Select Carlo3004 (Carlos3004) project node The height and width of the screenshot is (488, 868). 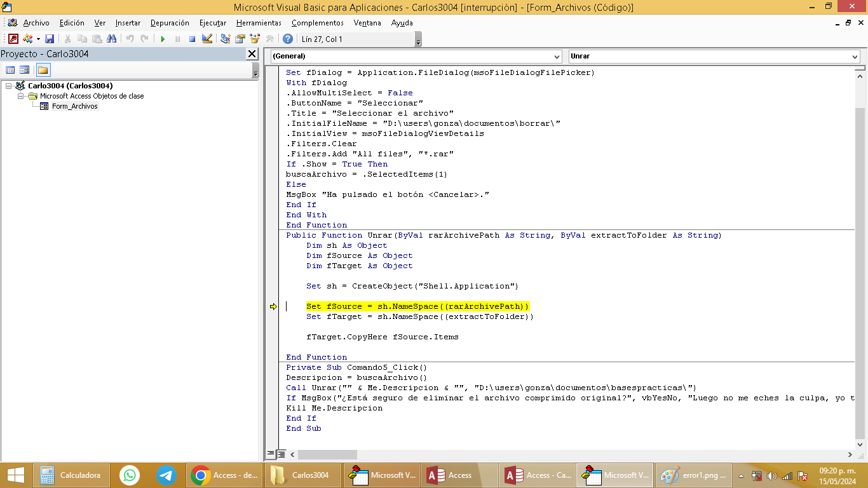pos(71,86)
